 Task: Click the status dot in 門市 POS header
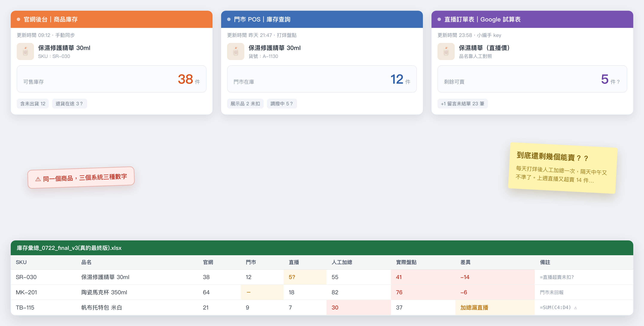pyautogui.click(x=229, y=19)
